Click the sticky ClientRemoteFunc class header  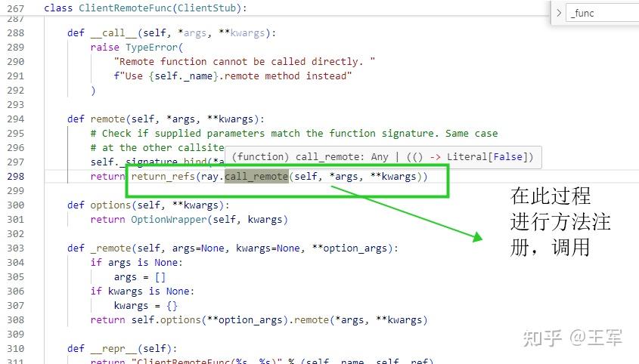tap(145, 8)
